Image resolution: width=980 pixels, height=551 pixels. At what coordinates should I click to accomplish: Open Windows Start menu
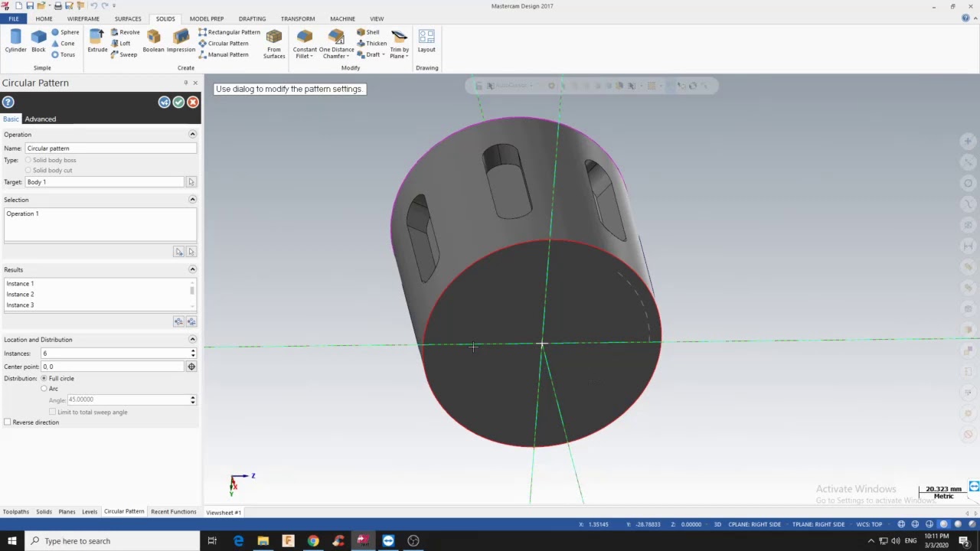point(11,541)
